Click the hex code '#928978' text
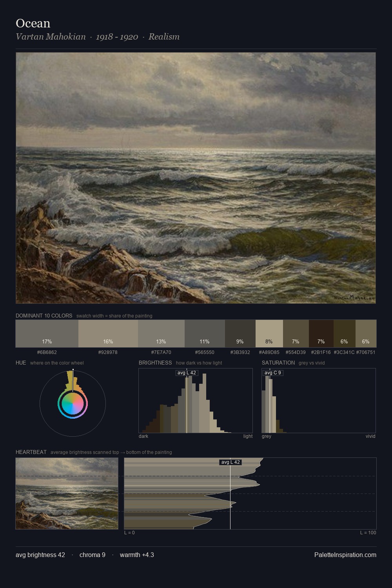Viewport: 392px width, 588px height. pyautogui.click(x=108, y=352)
